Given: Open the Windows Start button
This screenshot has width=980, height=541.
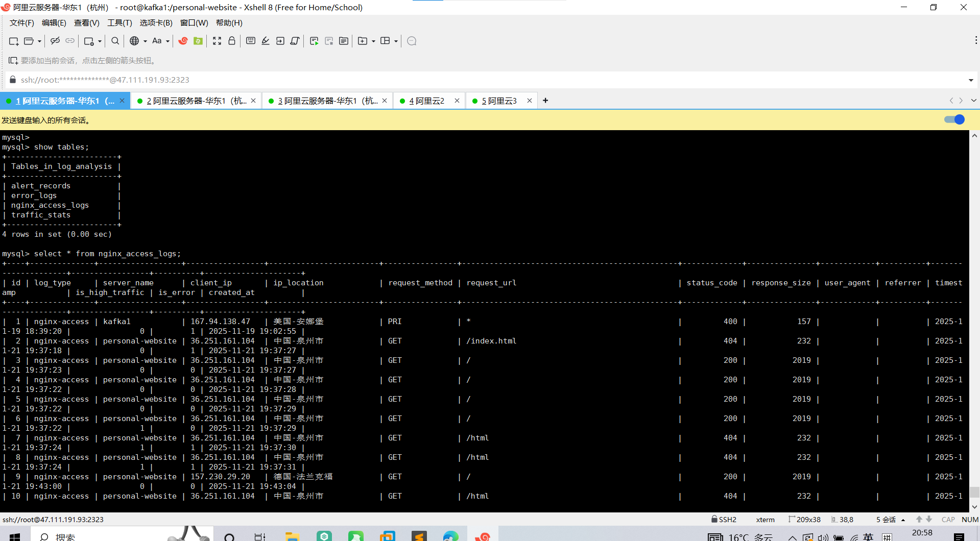Looking at the screenshot, I should point(15,536).
